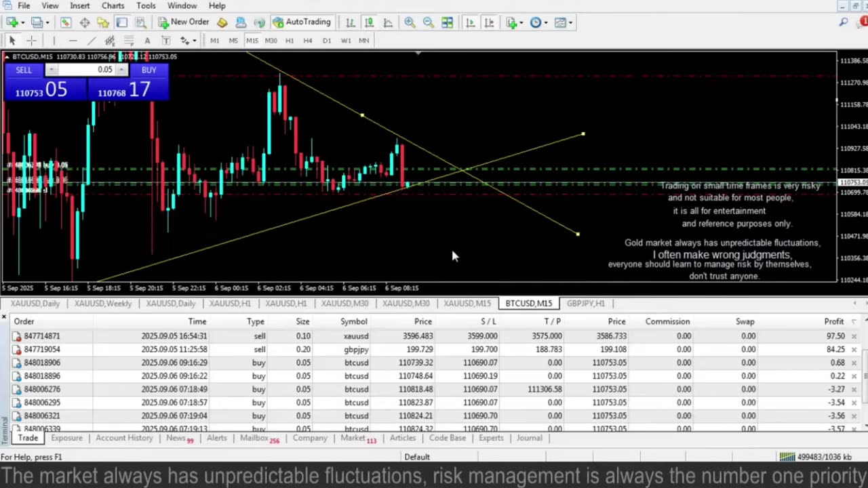Switch chart to D1 timeframe

(327, 41)
